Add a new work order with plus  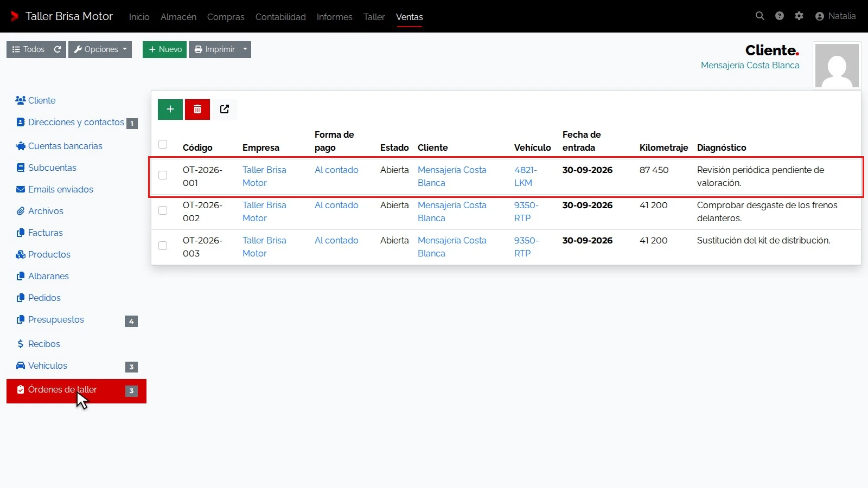coord(170,110)
